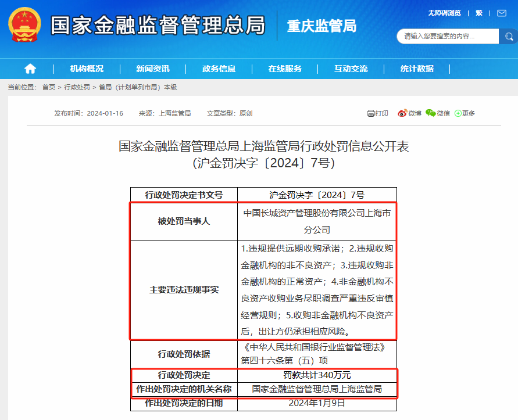
Task: Click the search magnifier button
Action: 509,36
